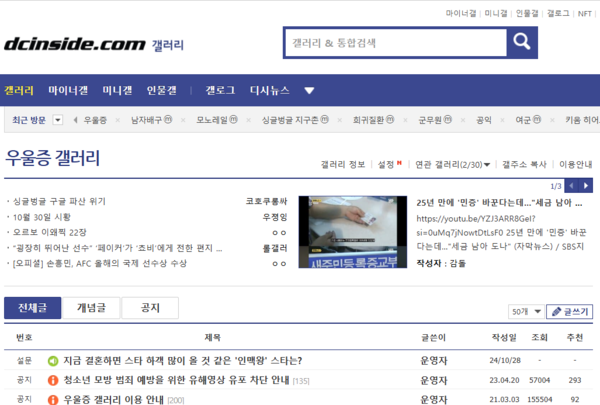Go to next page of featured posts
600x405 pixels.
pos(588,186)
